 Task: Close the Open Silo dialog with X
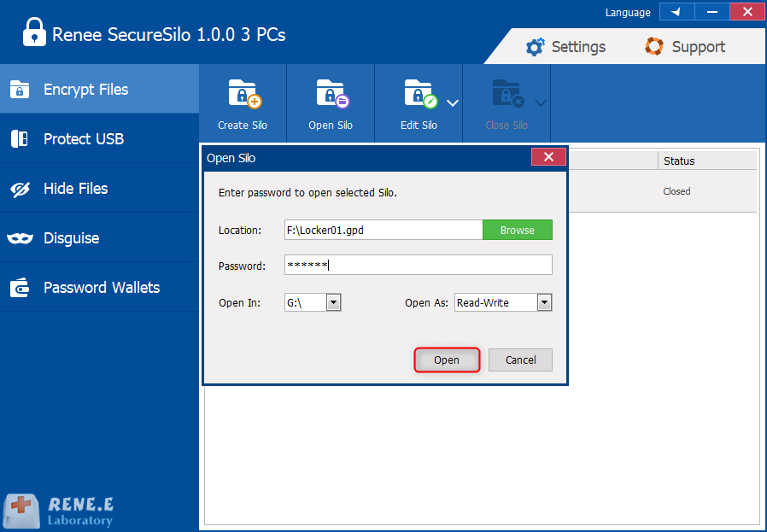click(547, 157)
